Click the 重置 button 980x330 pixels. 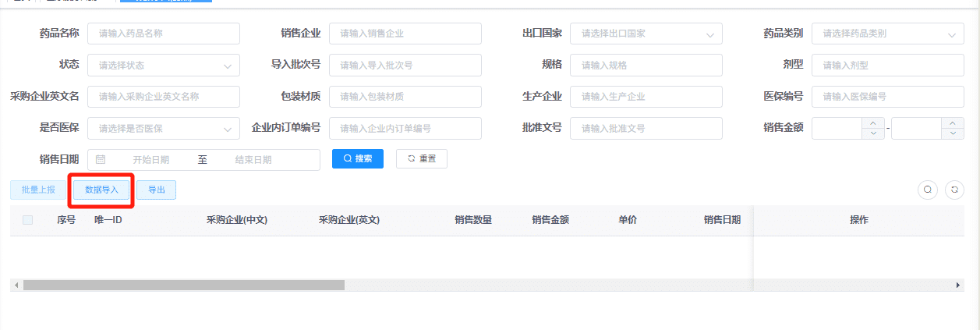[422, 158]
